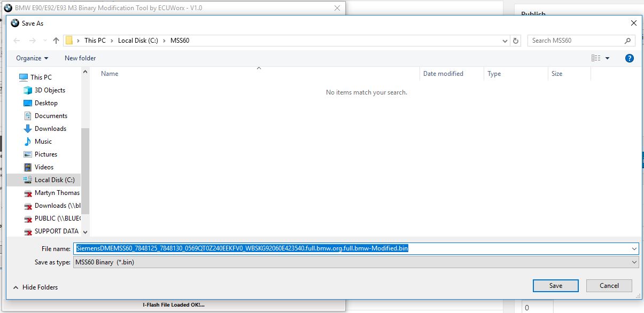Image resolution: width=644 pixels, height=313 pixels.
Task: Click navigation pane scroll up arrow
Action: coord(86,72)
